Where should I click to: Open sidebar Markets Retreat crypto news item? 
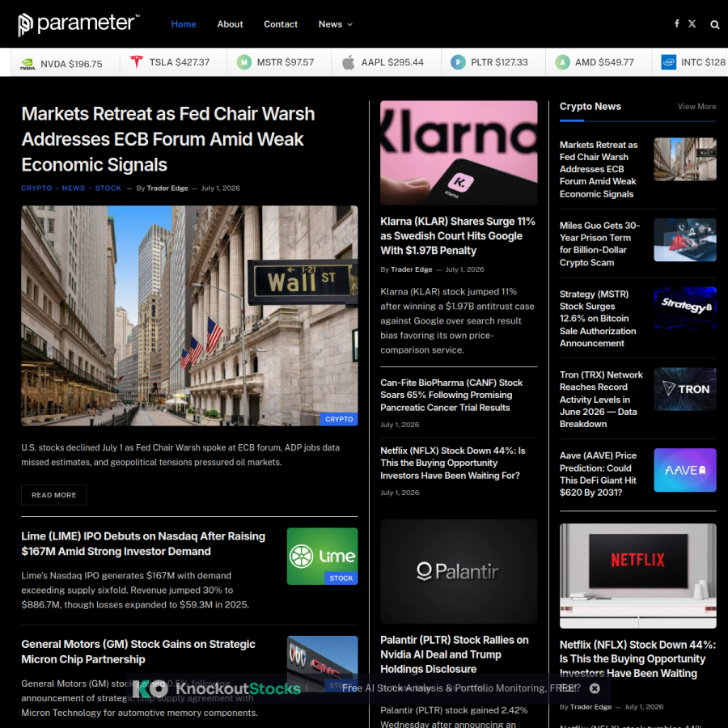(x=599, y=170)
